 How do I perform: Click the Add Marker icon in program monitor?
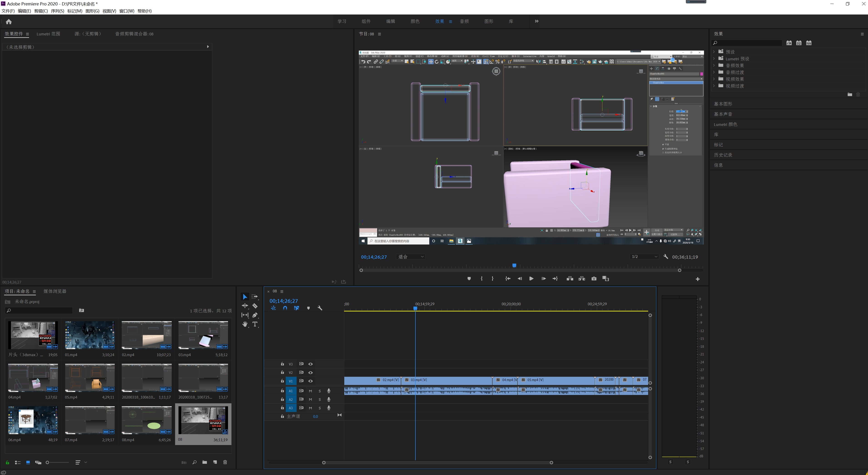coord(469,278)
